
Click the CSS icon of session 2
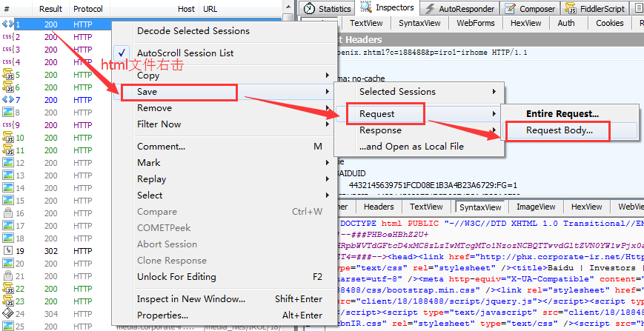coord(8,37)
